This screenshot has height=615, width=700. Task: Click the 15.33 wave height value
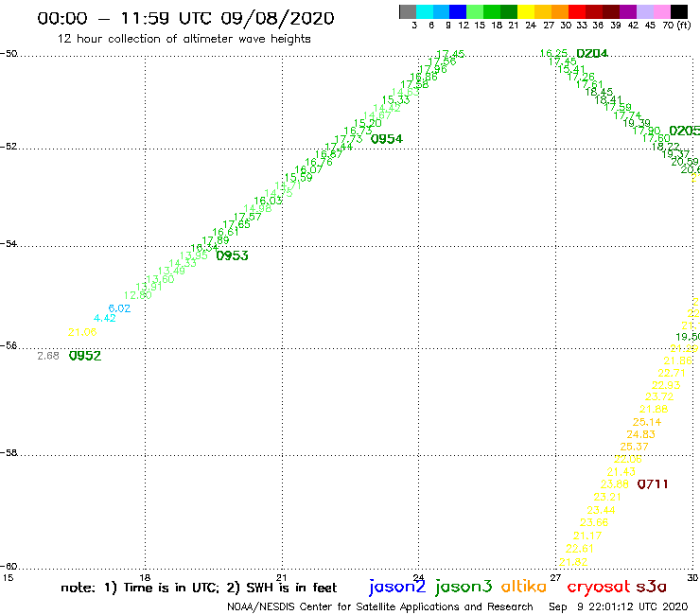click(x=395, y=99)
